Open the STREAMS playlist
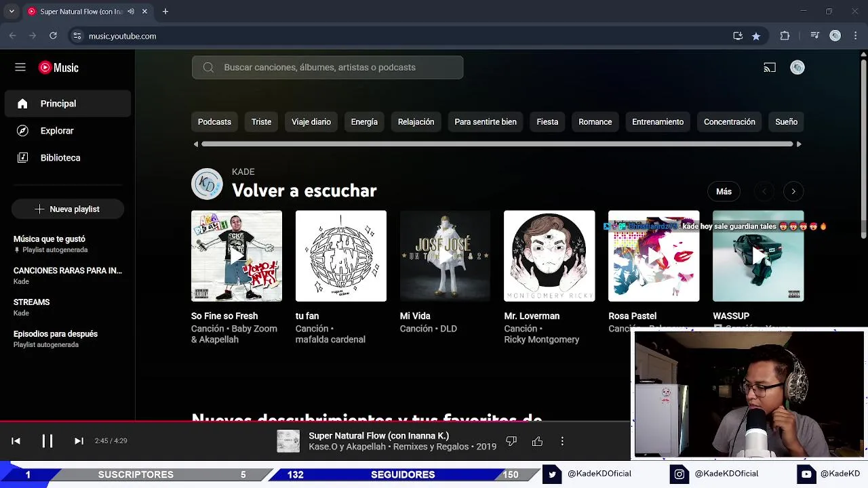868x488 pixels. click(x=68, y=307)
